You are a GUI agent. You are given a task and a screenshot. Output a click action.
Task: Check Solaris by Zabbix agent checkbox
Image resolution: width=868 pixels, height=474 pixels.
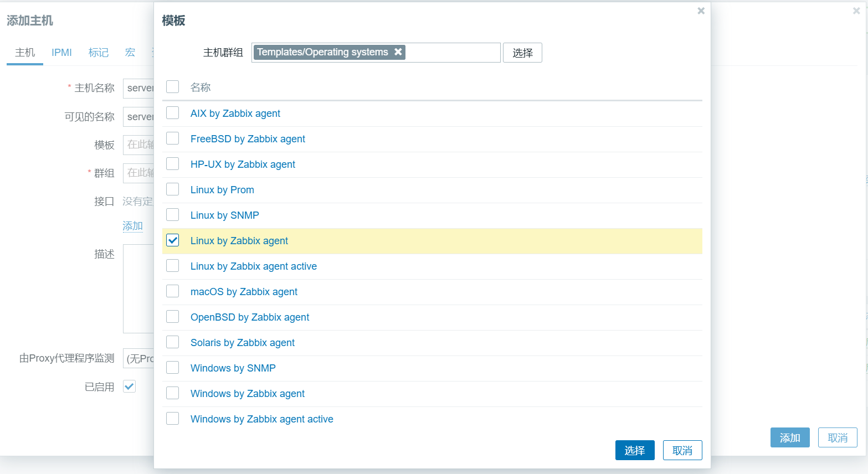pyautogui.click(x=173, y=342)
